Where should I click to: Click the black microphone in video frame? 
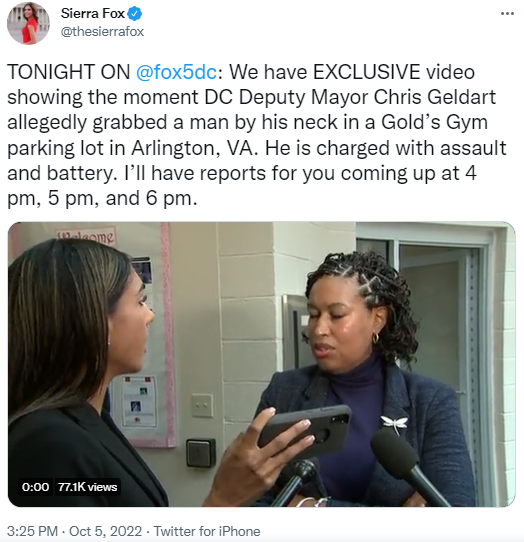point(406,465)
